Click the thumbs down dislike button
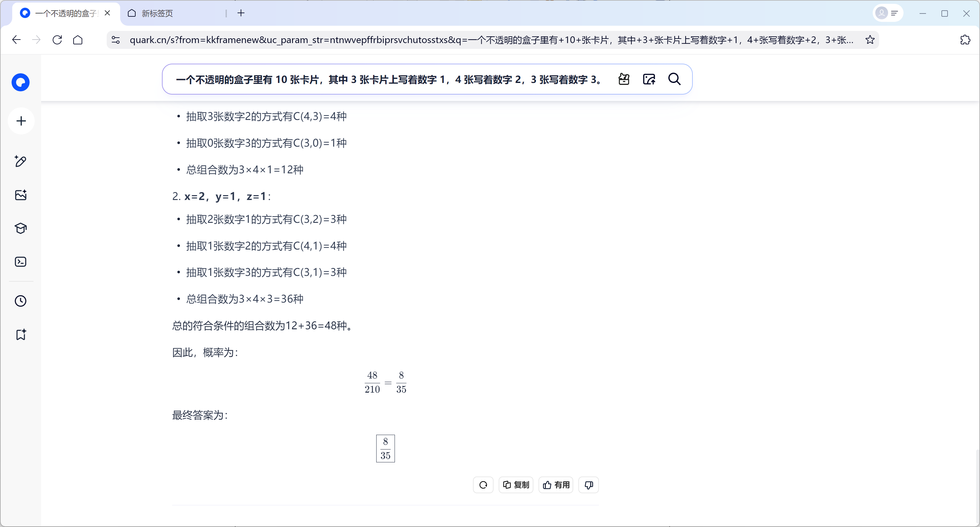This screenshot has height=527, width=980. [589, 485]
